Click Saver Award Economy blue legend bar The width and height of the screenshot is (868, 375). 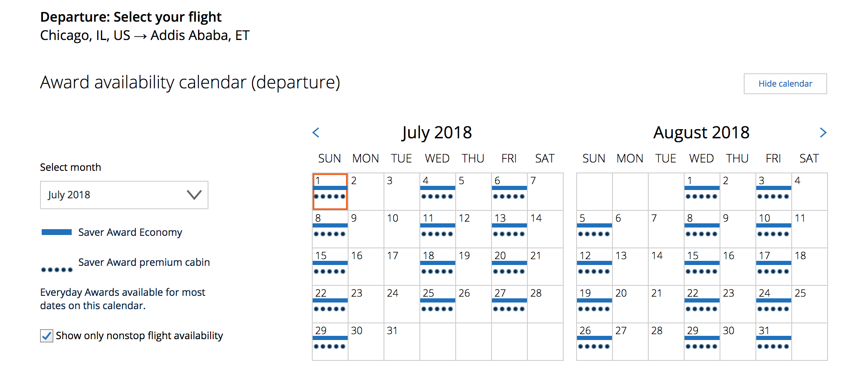coord(57,232)
